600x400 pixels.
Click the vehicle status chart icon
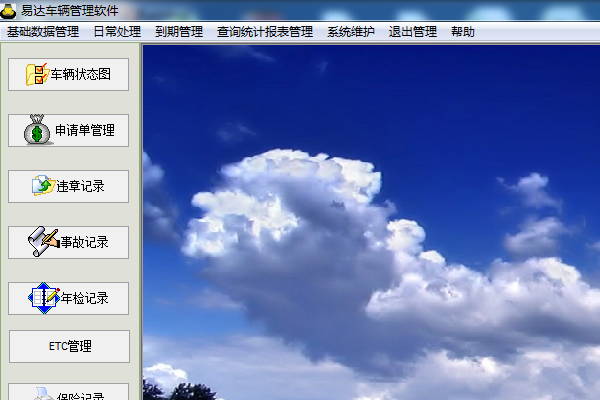coord(37,74)
